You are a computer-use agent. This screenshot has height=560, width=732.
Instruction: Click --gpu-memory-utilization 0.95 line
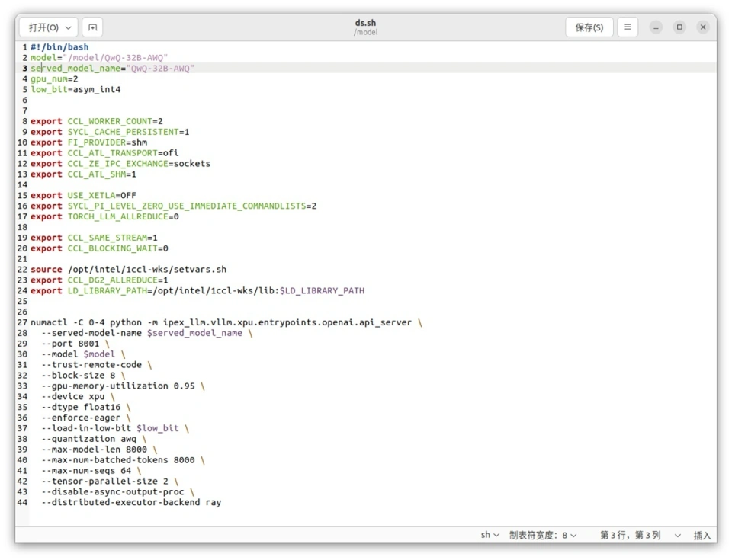[x=124, y=386]
